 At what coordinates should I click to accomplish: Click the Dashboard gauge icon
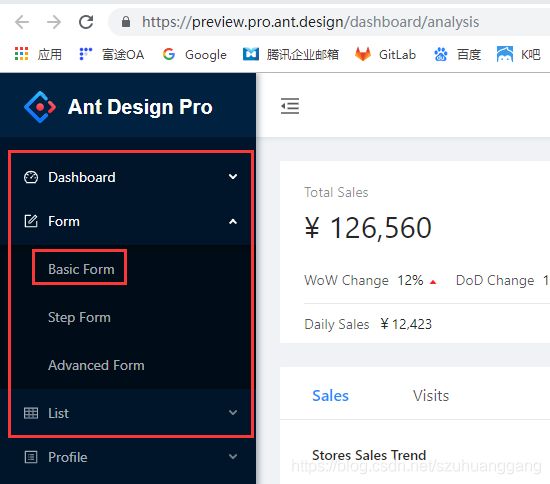pyautogui.click(x=31, y=177)
